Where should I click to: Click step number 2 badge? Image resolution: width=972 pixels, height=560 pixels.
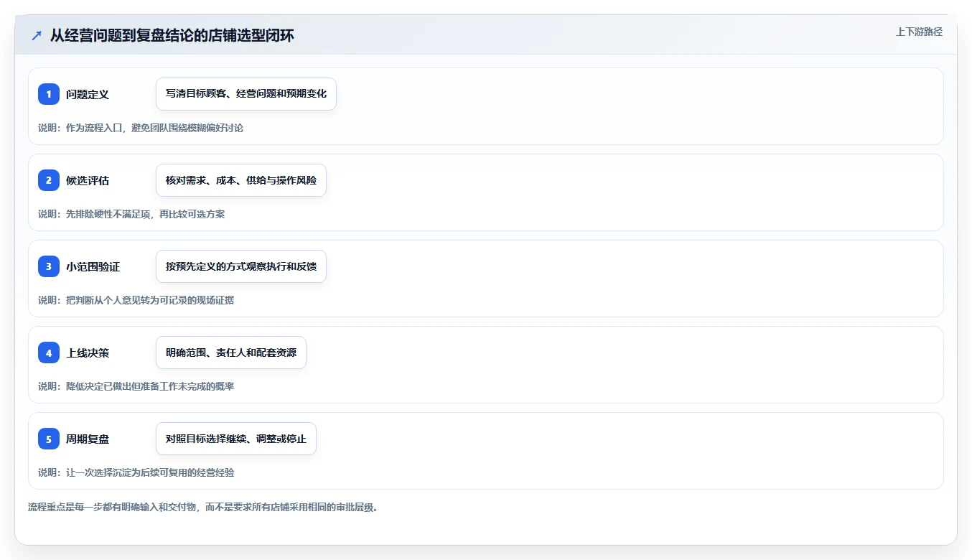pos(49,180)
